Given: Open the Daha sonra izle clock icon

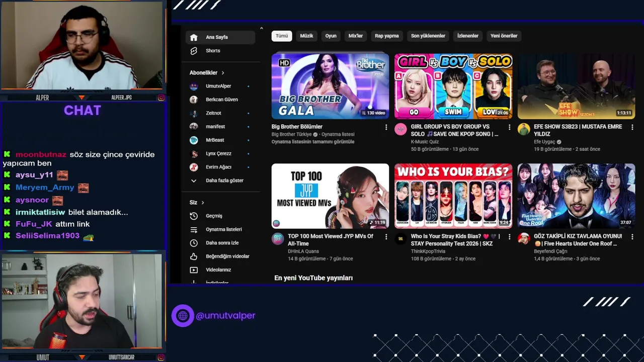Looking at the screenshot, I should pyautogui.click(x=194, y=243).
